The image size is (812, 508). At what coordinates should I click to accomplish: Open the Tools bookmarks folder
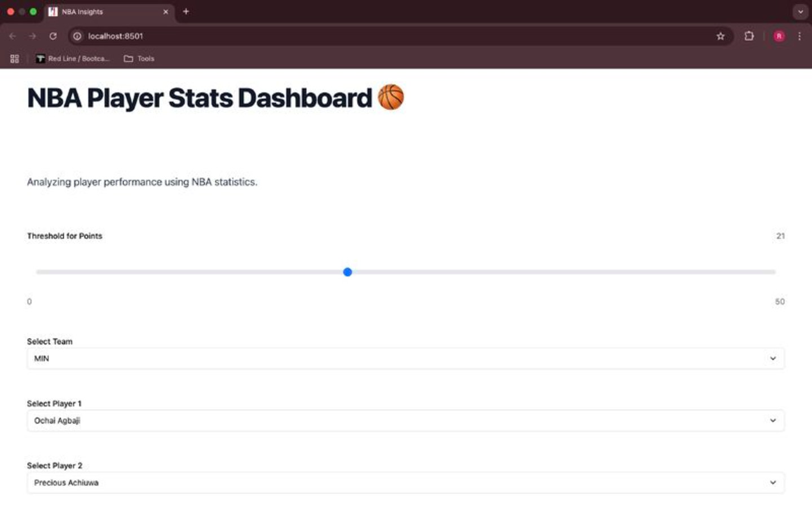[x=139, y=59]
